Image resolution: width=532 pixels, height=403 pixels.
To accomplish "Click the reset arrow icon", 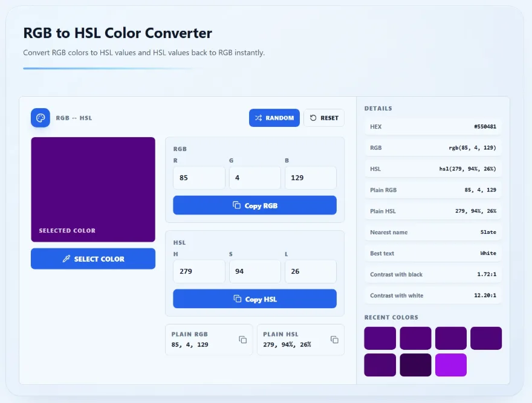I will [313, 118].
